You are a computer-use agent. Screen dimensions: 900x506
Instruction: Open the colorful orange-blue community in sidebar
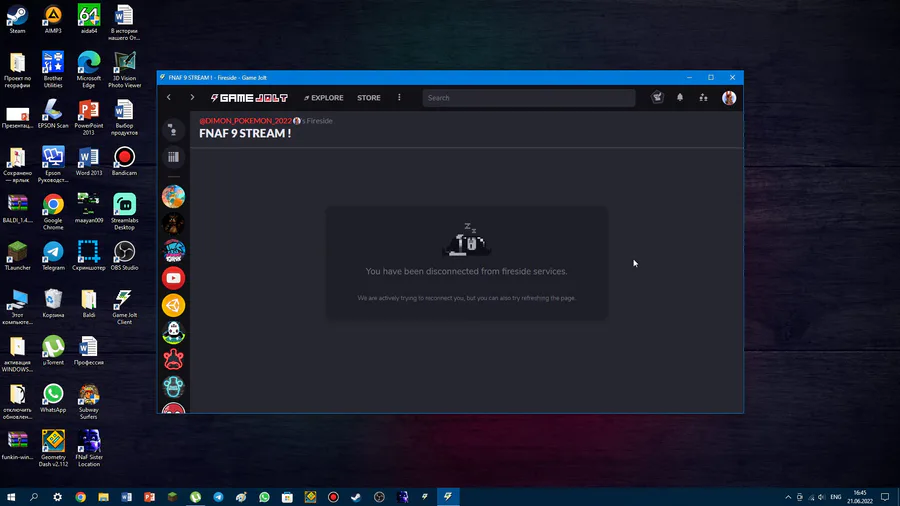pos(173,197)
